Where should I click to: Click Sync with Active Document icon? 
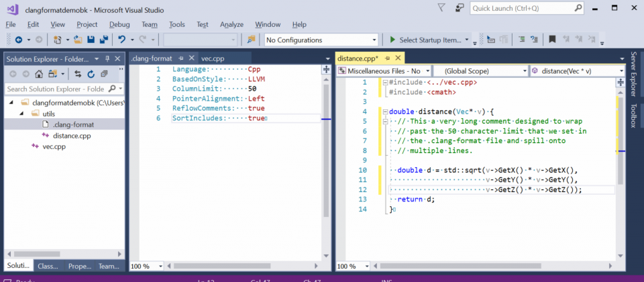pos(77,74)
